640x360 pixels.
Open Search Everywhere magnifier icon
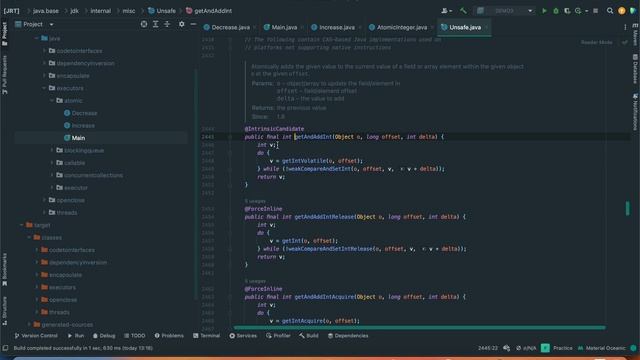pos(610,11)
